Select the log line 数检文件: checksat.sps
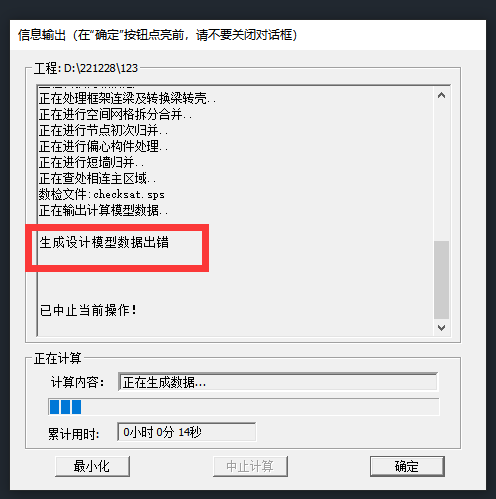The height and width of the screenshot is (499, 496). coord(102,194)
